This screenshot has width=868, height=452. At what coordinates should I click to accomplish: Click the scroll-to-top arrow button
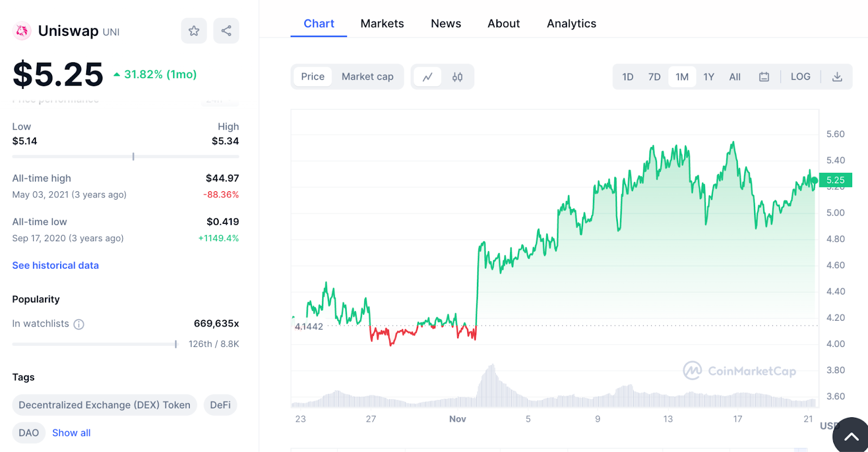[851, 436]
